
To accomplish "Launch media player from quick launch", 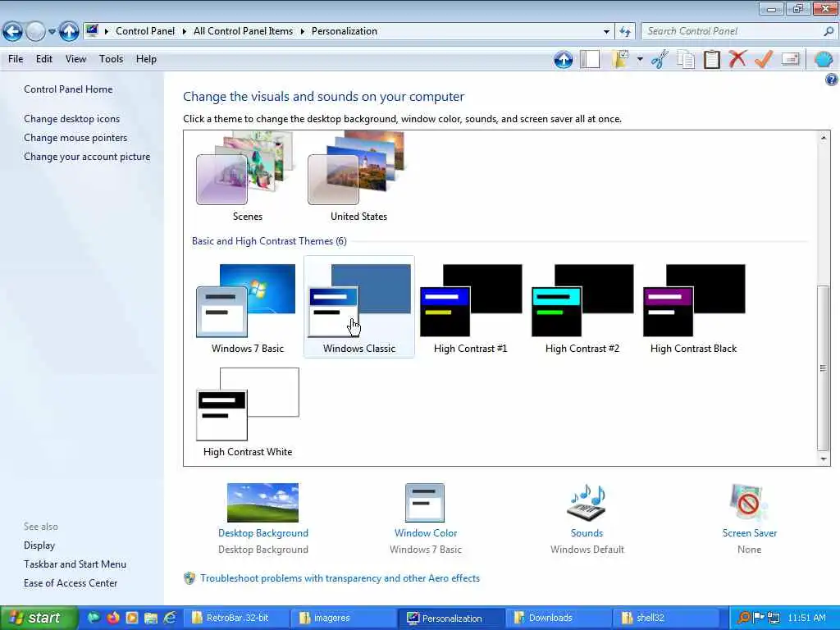I will coord(132,618).
